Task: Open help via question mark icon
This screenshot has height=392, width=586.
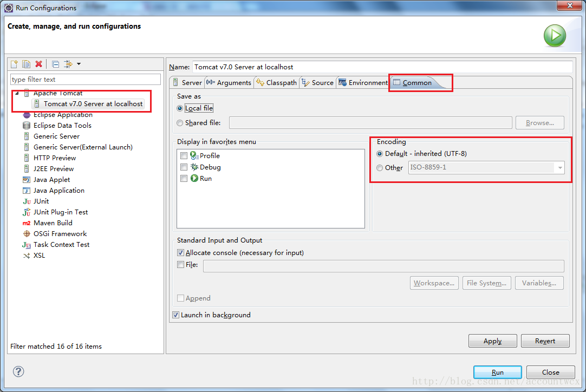Action: click(x=18, y=371)
